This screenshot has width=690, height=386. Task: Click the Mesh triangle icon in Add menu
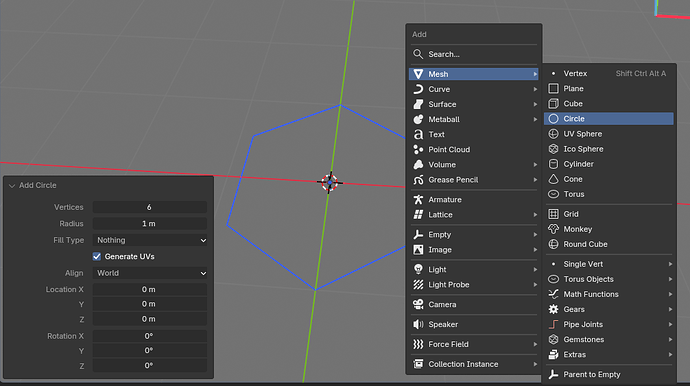pyautogui.click(x=418, y=74)
